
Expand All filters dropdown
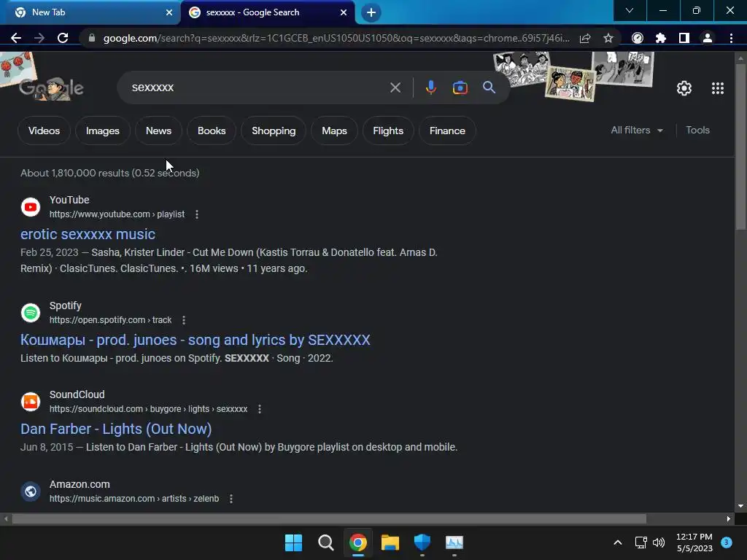[636, 130]
